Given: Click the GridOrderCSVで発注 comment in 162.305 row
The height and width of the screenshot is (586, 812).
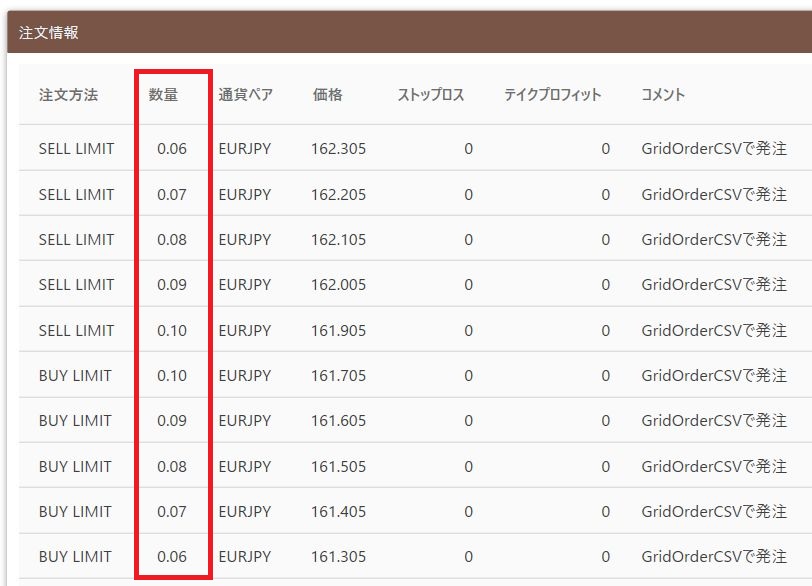Looking at the screenshot, I should click(714, 149).
